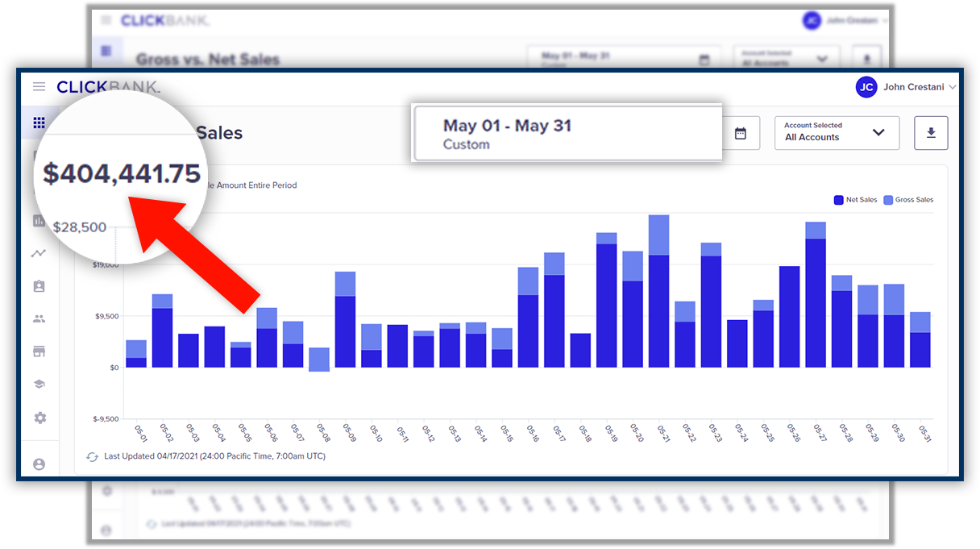Click the tallest chart bar for 05-21

(x=659, y=291)
